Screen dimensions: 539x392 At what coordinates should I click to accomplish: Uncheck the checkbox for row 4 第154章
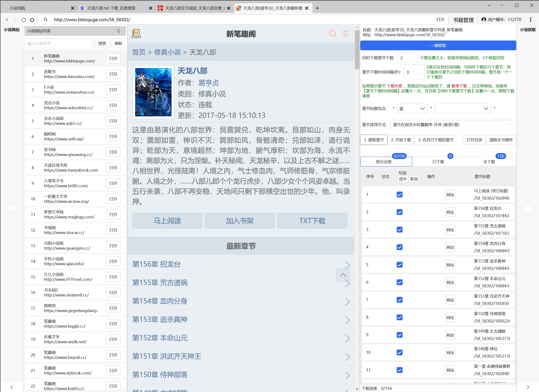click(399, 247)
